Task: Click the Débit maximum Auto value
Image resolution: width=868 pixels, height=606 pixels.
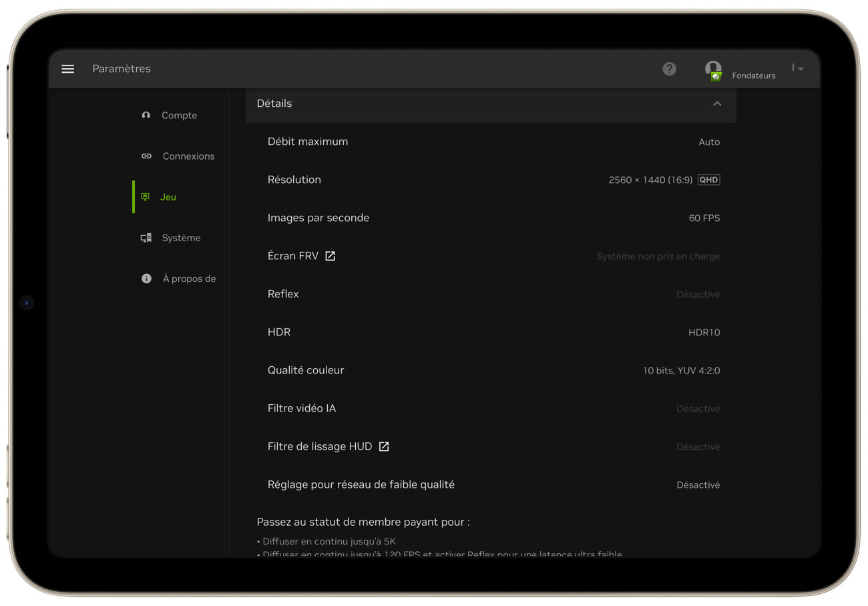Action: point(708,142)
